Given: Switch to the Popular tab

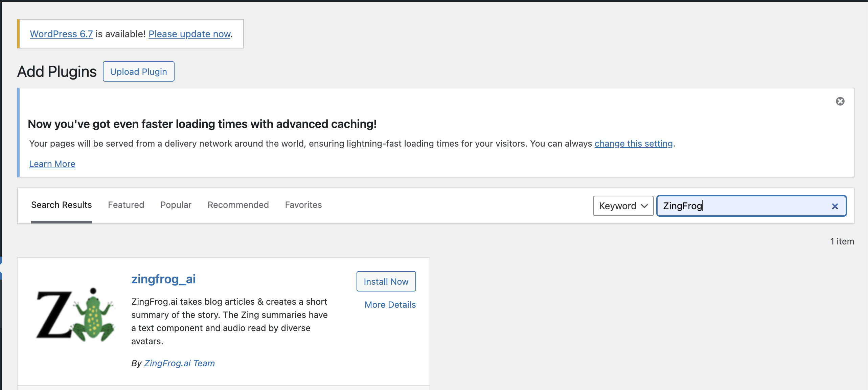Looking at the screenshot, I should (176, 205).
